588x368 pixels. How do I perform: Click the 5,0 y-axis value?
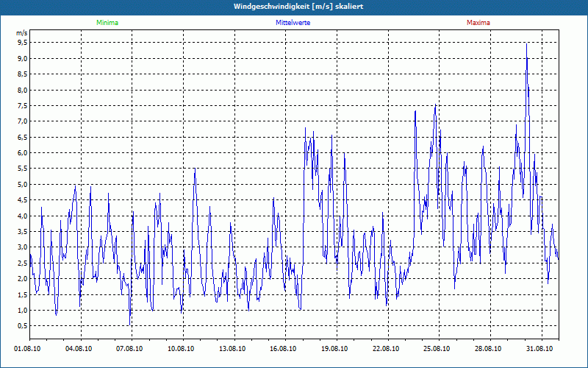click(23, 184)
